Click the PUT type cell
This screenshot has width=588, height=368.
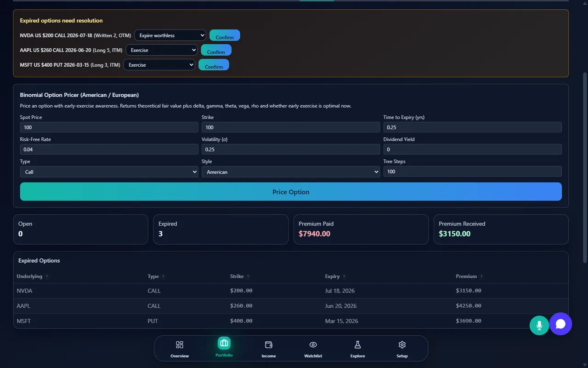(x=153, y=321)
